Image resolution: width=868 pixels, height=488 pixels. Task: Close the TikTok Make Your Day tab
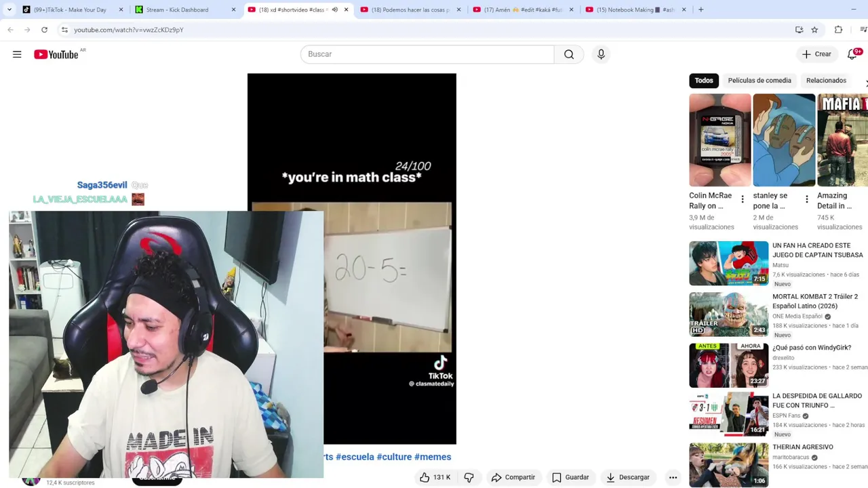coord(121,9)
